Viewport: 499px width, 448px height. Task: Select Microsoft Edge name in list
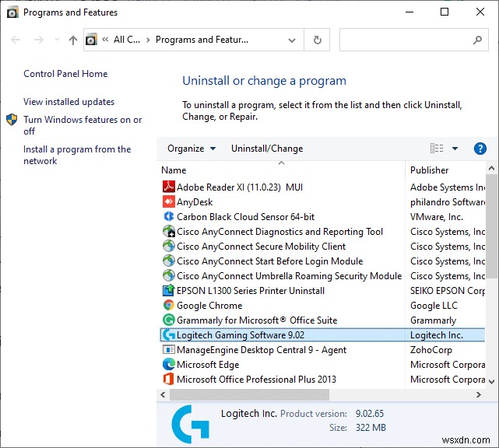pos(208,364)
